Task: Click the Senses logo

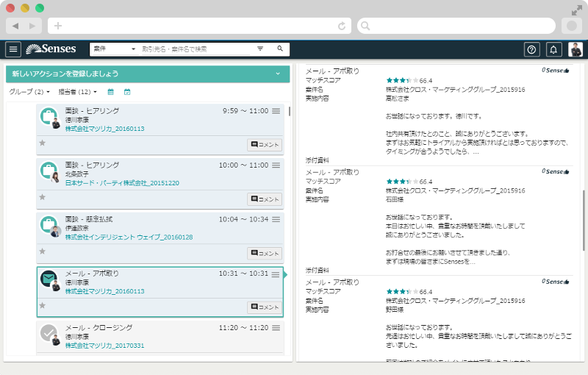Action: point(51,49)
